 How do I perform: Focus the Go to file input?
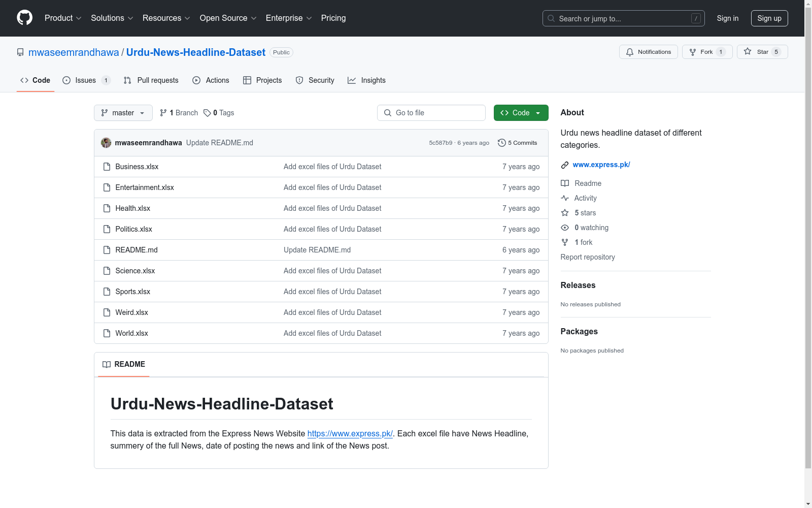click(x=431, y=113)
